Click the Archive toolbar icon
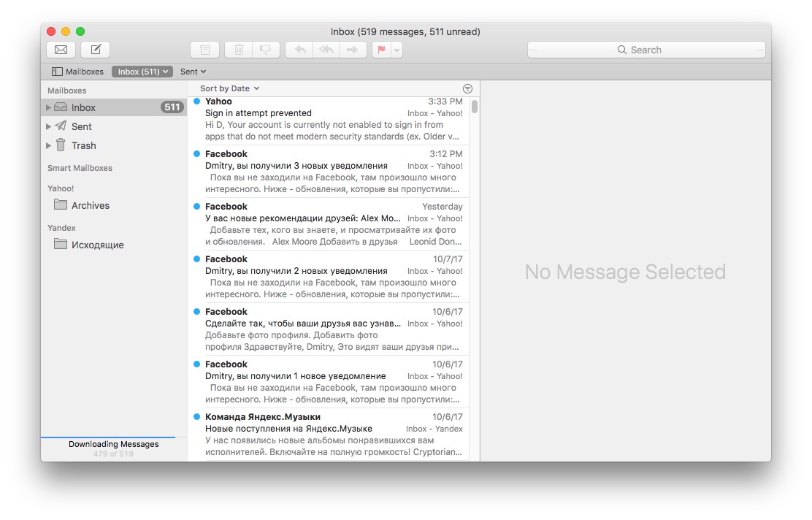This screenshot has width=812, height=520. (x=205, y=50)
